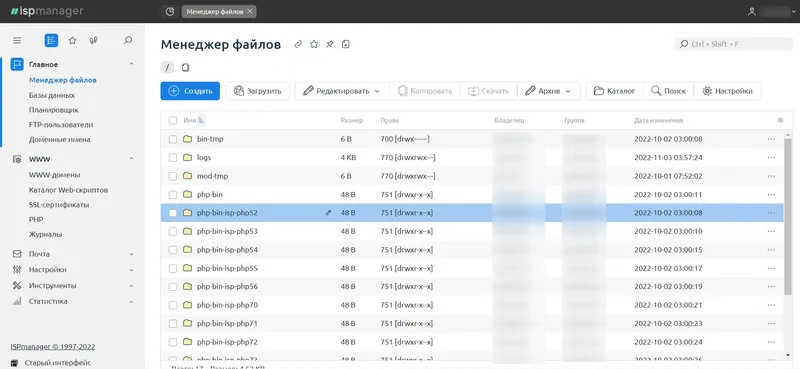Click the clipboard icon beside the root path

tap(186, 67)
